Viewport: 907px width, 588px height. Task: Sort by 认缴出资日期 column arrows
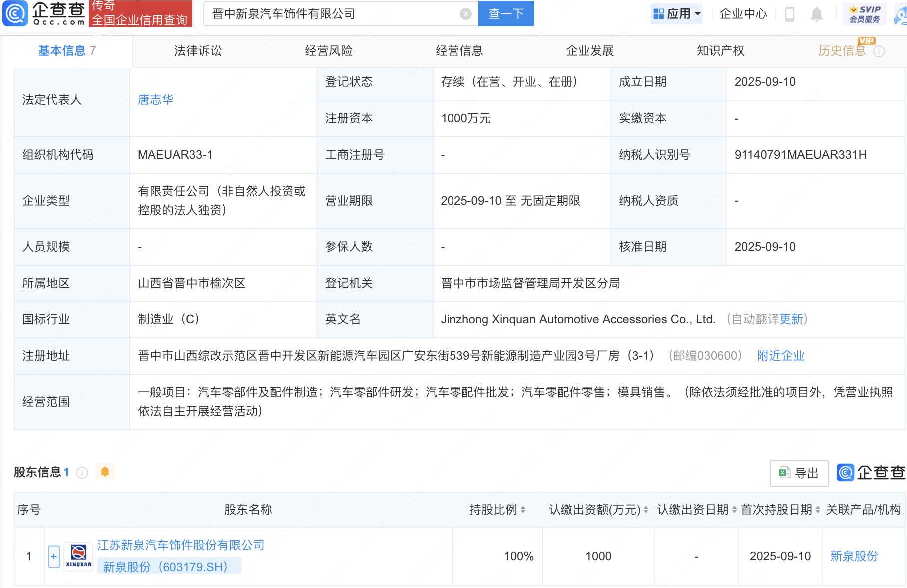[x=734, y=510]
